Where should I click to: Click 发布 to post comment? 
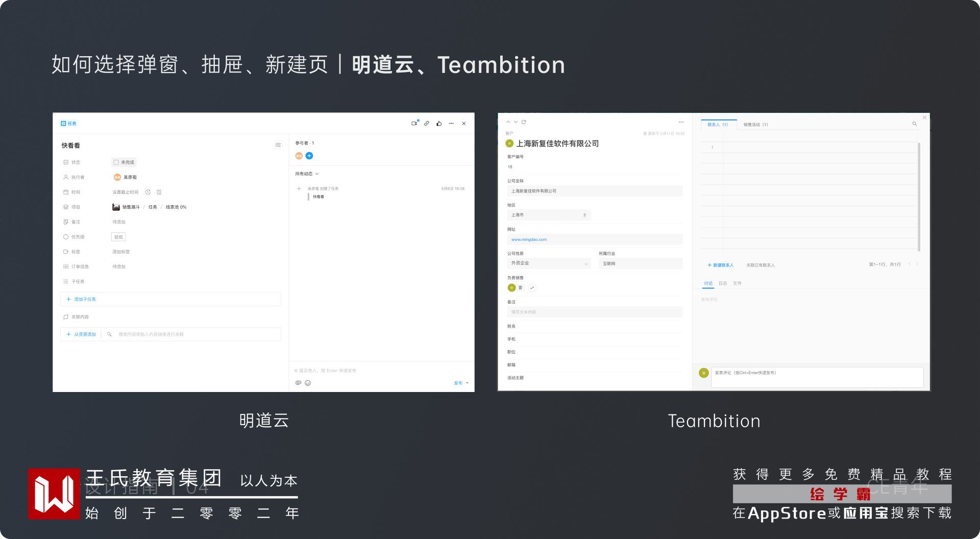(458, 383)
